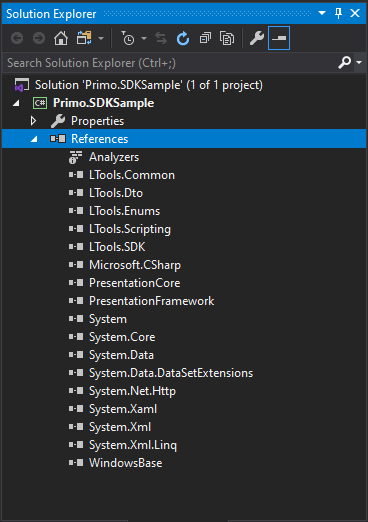
Task: Switch between solutions and folder views
Action: pyautogui.click(x=84, y=39)
